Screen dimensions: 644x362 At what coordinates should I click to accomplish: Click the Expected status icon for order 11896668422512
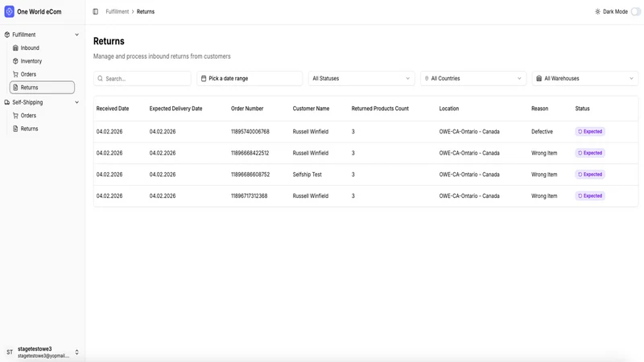pos(580,153)
